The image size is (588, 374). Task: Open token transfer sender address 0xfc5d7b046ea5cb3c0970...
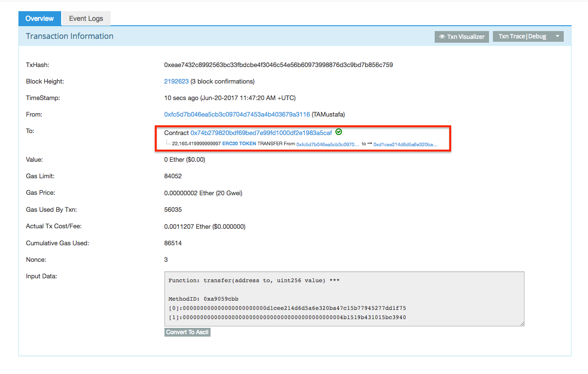click(x=328, y=144)
